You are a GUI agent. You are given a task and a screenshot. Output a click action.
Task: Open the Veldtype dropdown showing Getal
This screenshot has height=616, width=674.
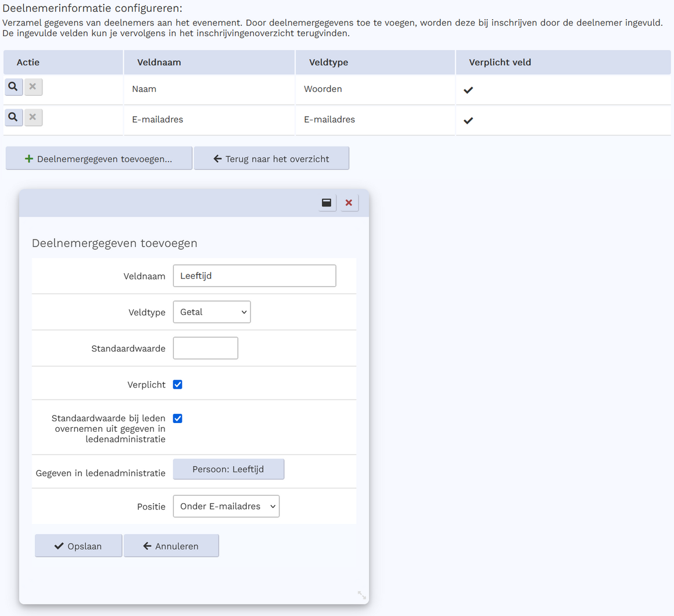point(211,312)
